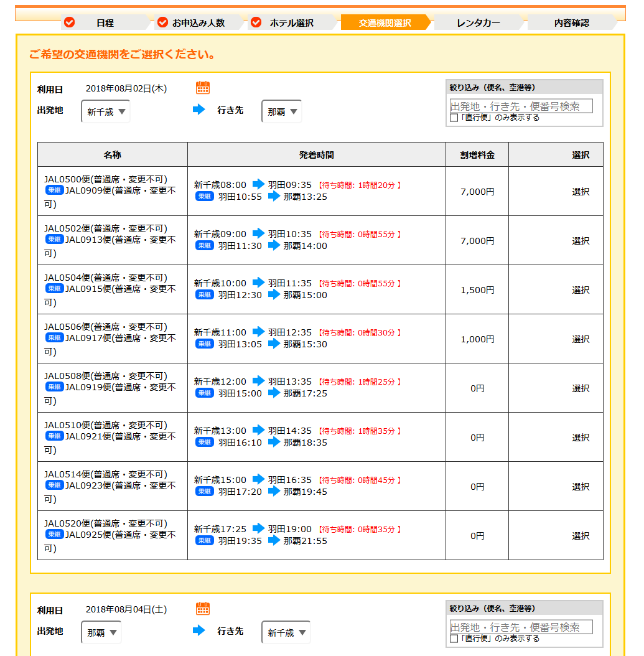The height and width of the screenshot is (656, 644).
Task: Select JAL0514便 flight with 選択 link
Action: (581, 487)
